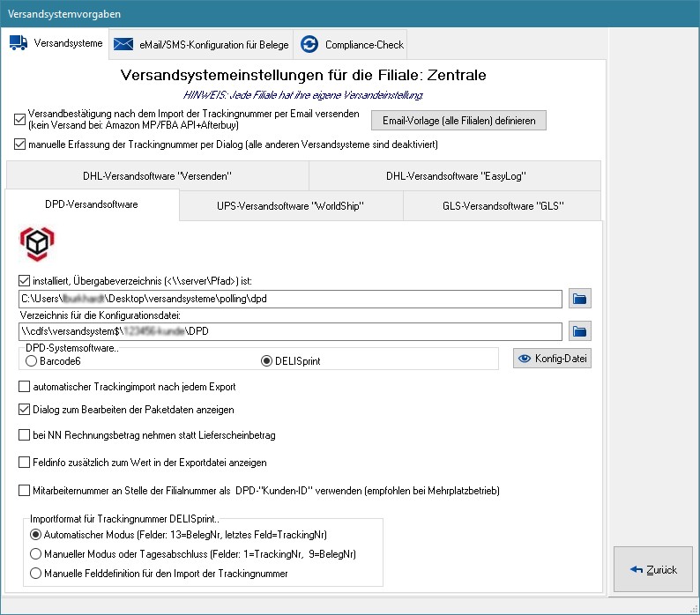Open UPS-Versandsoftware "WorldShip" tab
This screenshot has width=700, height=615.
pos(291,206)
